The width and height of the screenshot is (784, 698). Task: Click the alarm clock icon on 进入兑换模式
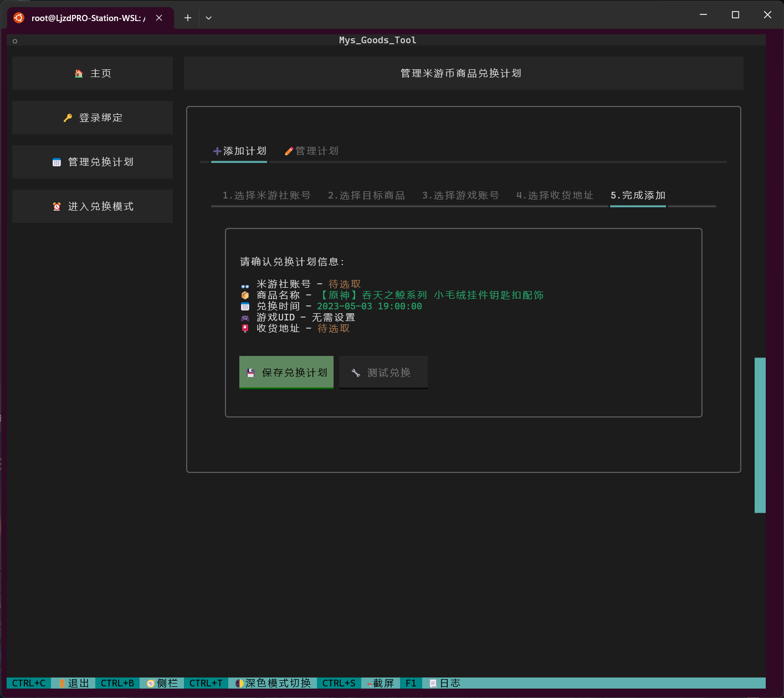tap(57, 206)
